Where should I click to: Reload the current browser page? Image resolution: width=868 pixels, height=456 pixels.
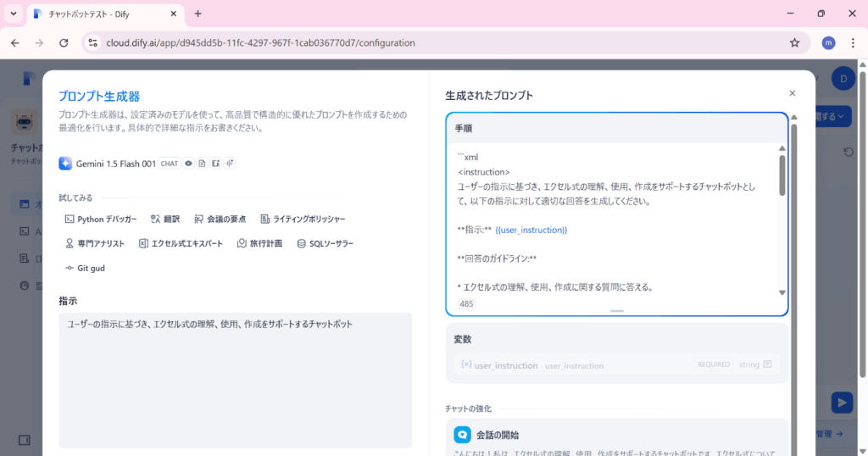coord(64,42)
